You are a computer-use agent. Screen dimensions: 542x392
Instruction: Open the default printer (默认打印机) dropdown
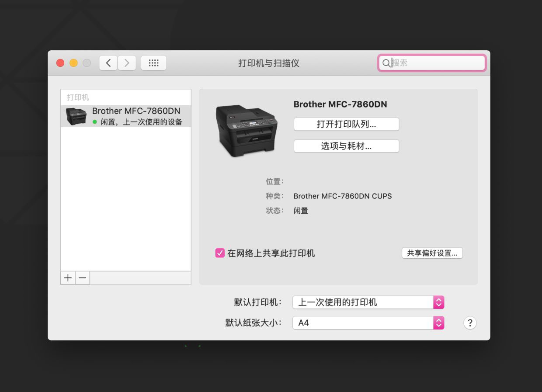pyautogui.click(x=368, y=302)
